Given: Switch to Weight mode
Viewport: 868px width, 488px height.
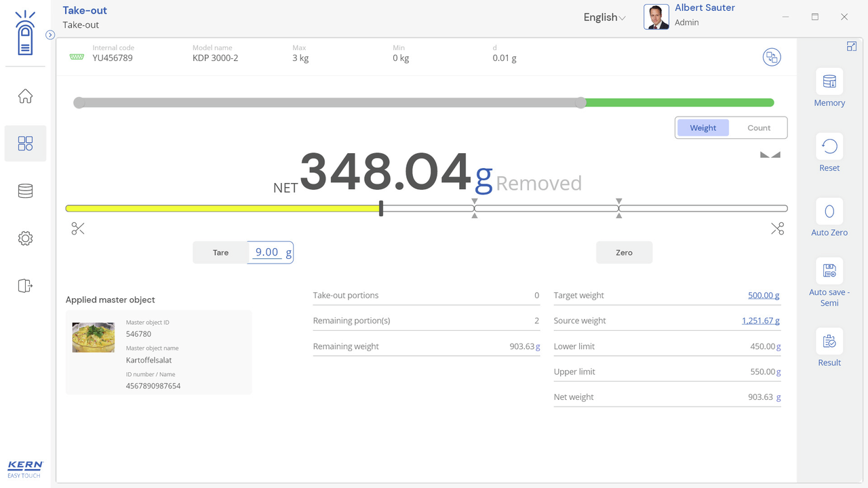Looking at the screenshot, I should pos(703,128).
